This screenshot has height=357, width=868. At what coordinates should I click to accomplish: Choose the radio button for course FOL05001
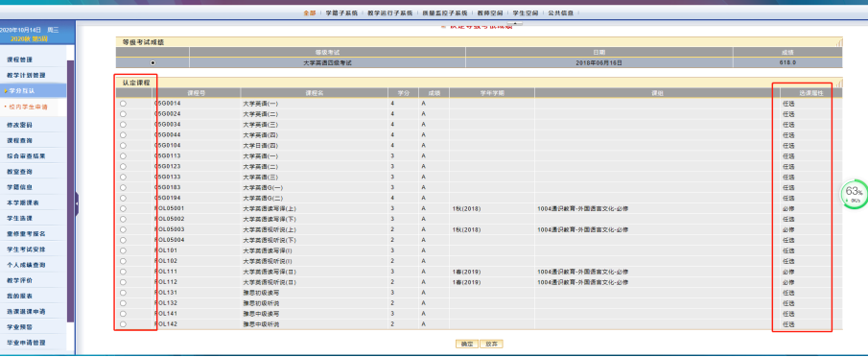(123, 208)
